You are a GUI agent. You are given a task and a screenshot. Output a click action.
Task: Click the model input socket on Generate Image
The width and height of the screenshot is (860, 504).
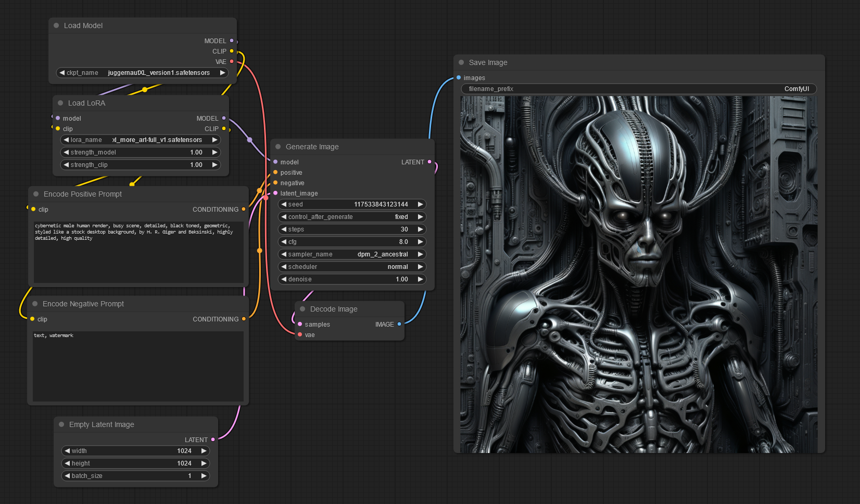pos(275,162)
